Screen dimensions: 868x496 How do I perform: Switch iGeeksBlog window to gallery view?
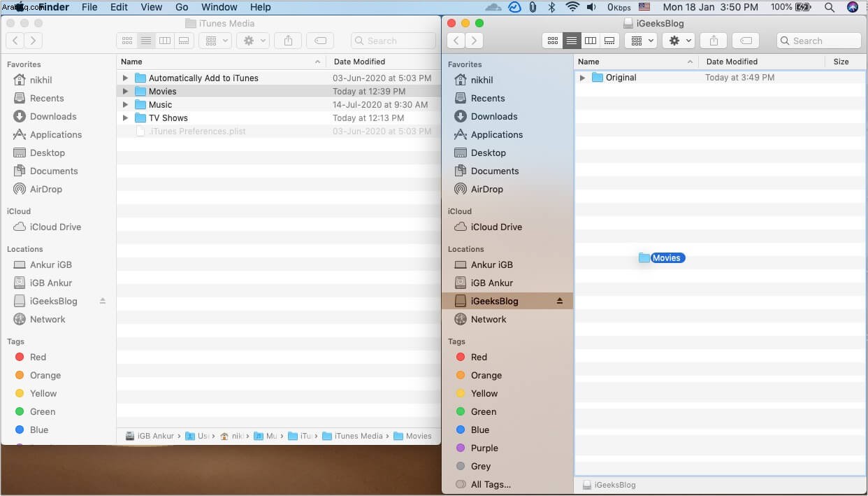tap(609, 41)
